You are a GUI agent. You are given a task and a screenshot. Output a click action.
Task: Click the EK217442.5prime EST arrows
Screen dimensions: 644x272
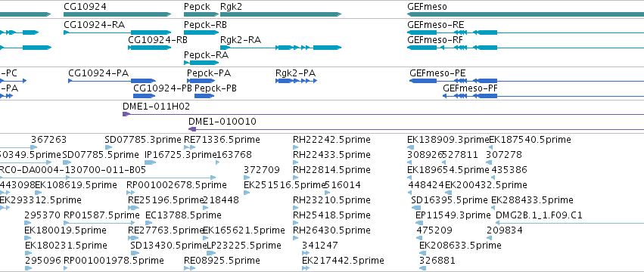tap(306, 268)
